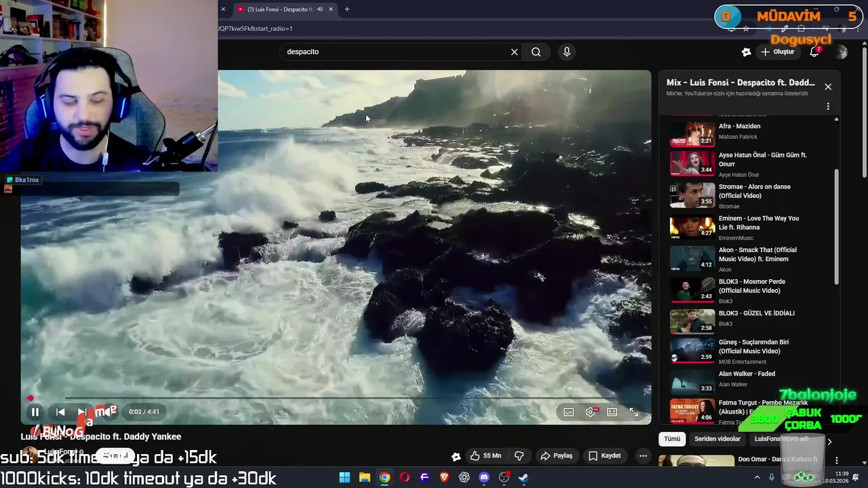Open the Windows Start menu
The width and height of the screenshot is (868, 488).
click(x=344, y=477)
